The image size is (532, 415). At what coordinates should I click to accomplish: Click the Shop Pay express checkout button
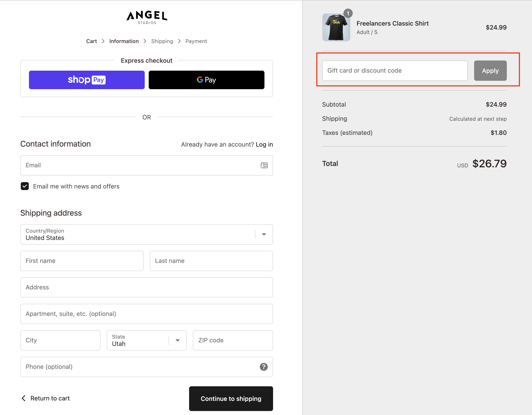(86, 79)
